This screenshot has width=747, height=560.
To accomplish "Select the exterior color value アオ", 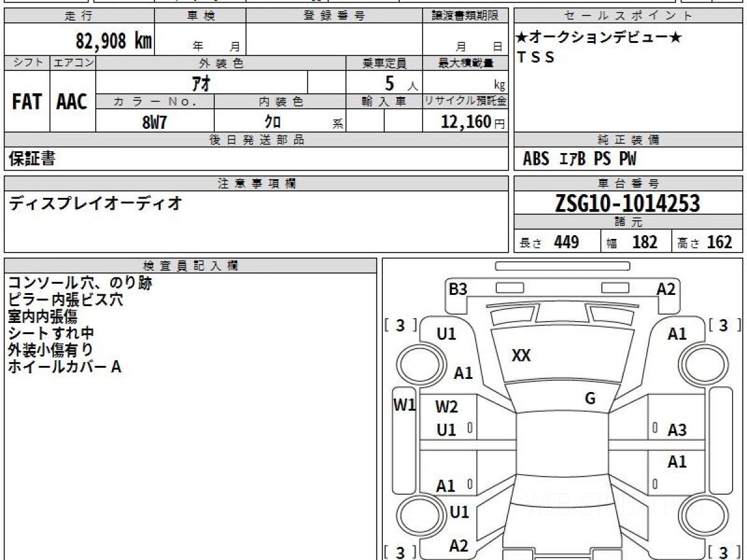I will 201,83.
